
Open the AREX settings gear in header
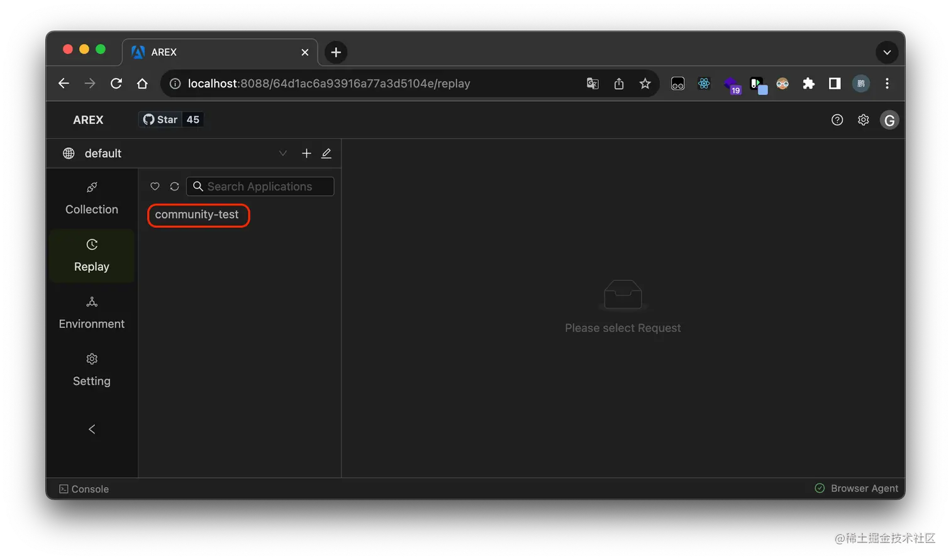[x=864, y=120]
